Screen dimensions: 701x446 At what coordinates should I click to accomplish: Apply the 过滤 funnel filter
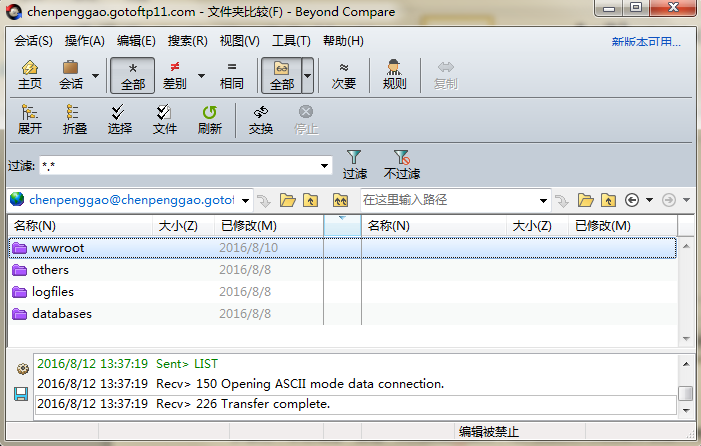pos(354,164)
